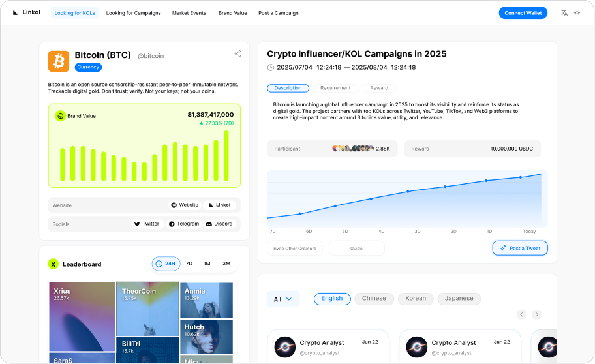Select the 3M leaderboard range
This screenshot has width=595, height=364.
pos(226,264)
